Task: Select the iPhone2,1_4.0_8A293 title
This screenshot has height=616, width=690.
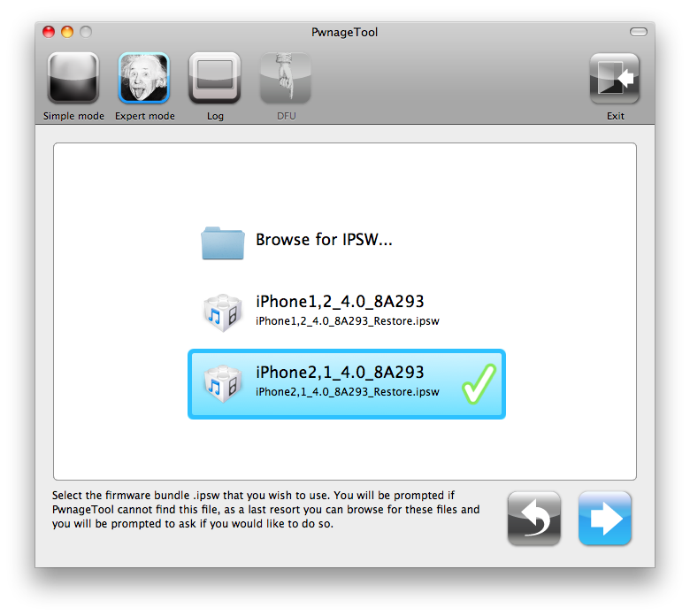Action: point(340,373)
